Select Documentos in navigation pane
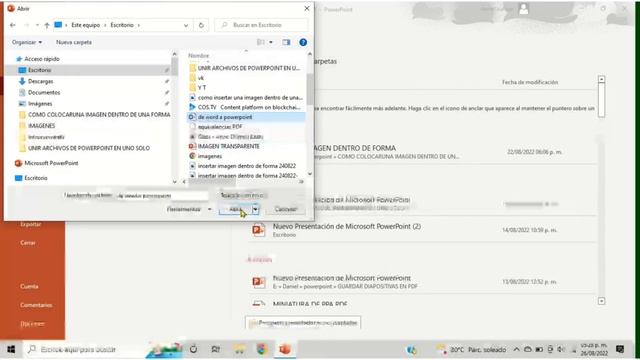The image size is (640, 360). 44,93
